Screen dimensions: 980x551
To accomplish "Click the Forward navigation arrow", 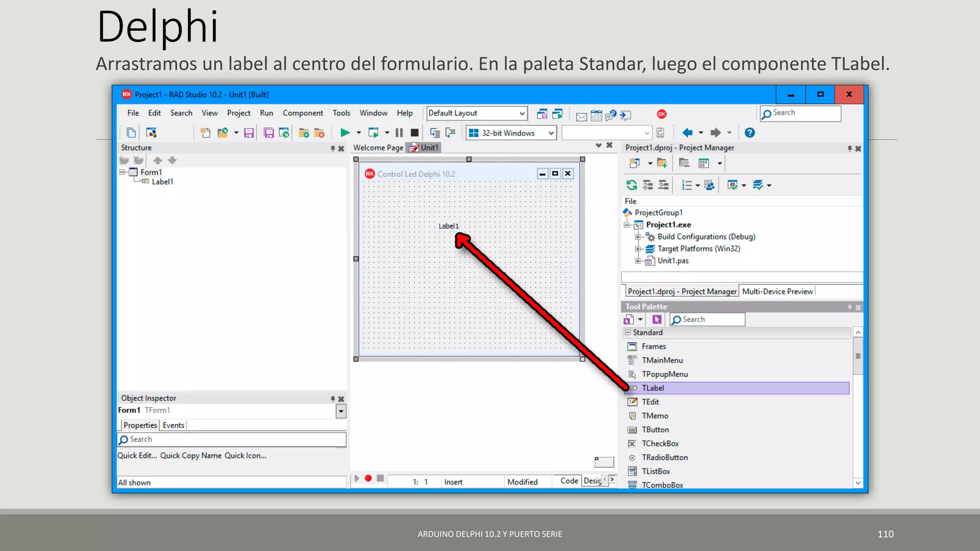I will click(x=715, y=132).
